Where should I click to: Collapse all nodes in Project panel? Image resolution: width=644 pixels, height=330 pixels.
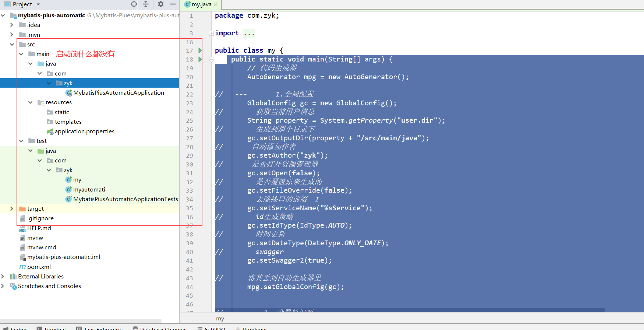coord(146,4)
